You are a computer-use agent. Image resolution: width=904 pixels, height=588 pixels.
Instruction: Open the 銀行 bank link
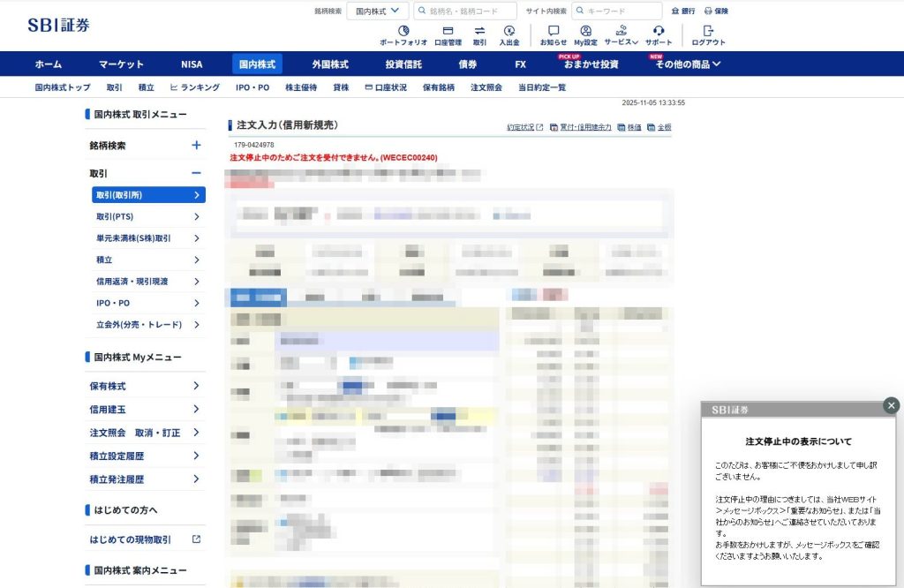683,11
